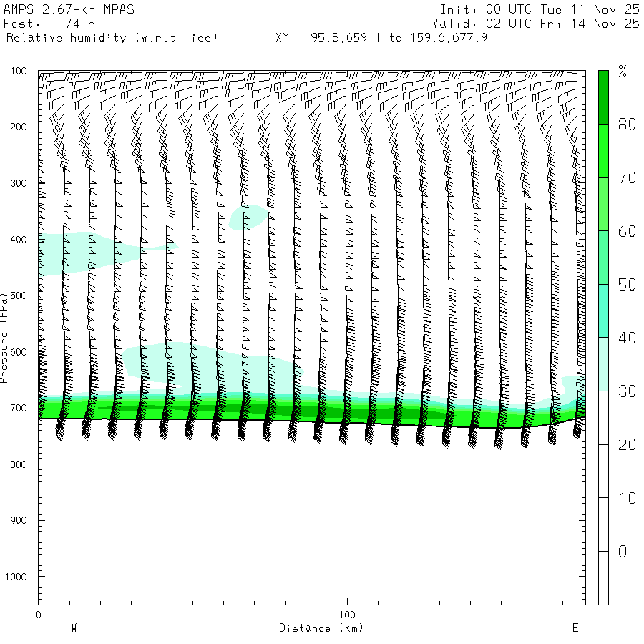This screenshot has width=644, height=644.
Task: Click the 100 km distance axis label
Action: [347, 615]
